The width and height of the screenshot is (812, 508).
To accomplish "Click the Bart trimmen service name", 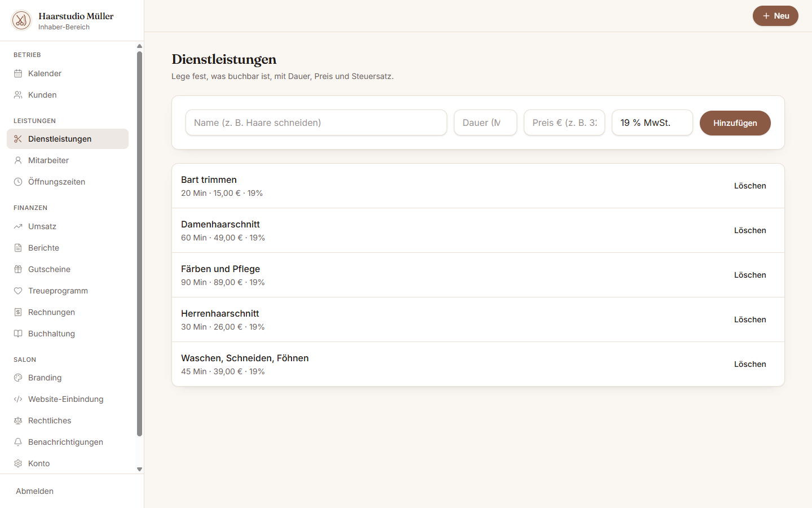I will (x=209, y=179).
